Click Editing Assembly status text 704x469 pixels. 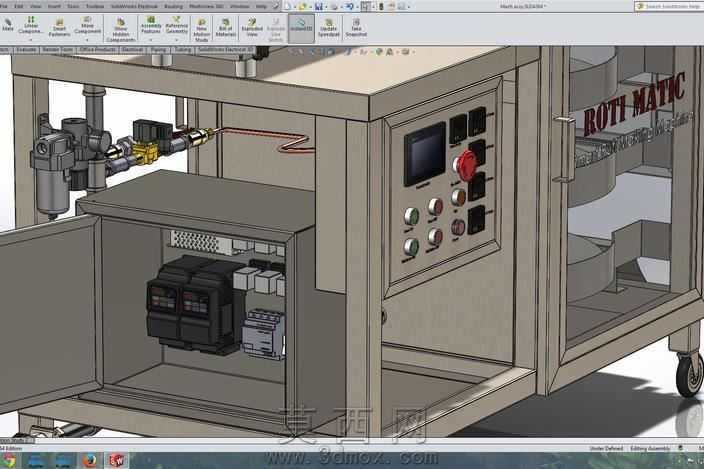[x=650, y=448]
